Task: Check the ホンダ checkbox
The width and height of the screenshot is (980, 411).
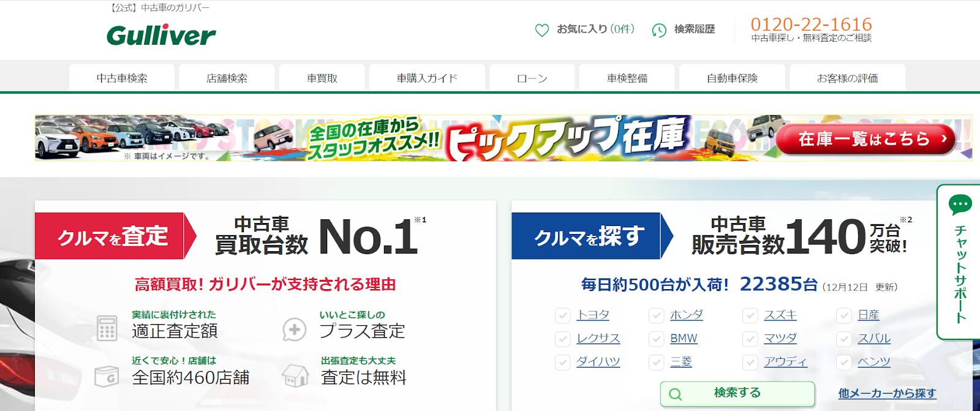Action: [x=656, y=315]
